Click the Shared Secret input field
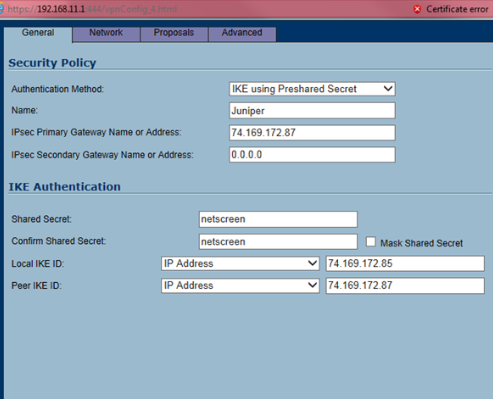The height and width of the screenshot is (399, 493). click(278, 219)
